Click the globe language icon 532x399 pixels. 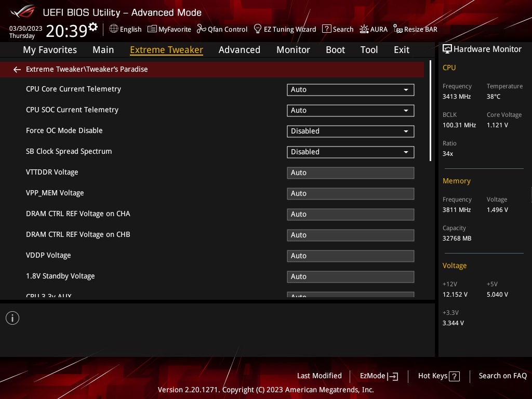point(114,29)
